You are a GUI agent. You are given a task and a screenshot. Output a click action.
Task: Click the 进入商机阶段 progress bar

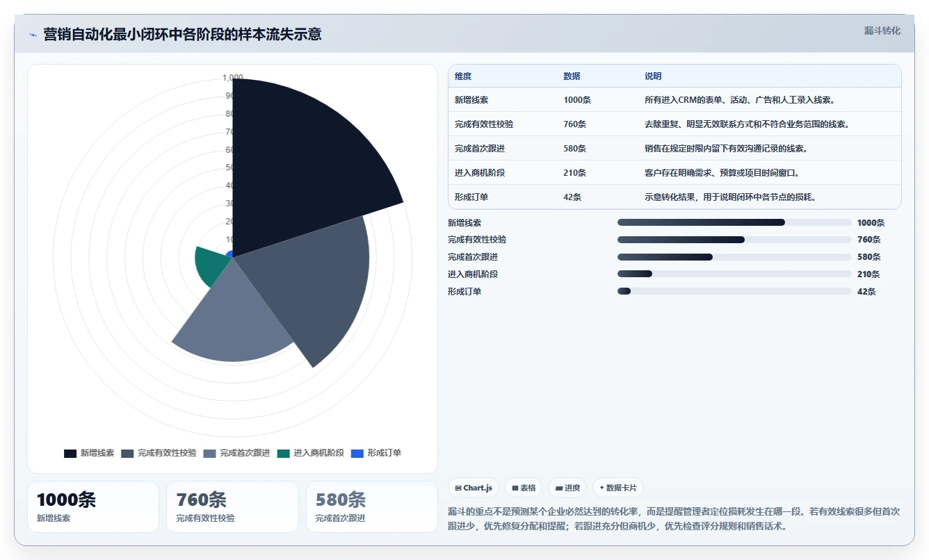click(x=734, y=274)
